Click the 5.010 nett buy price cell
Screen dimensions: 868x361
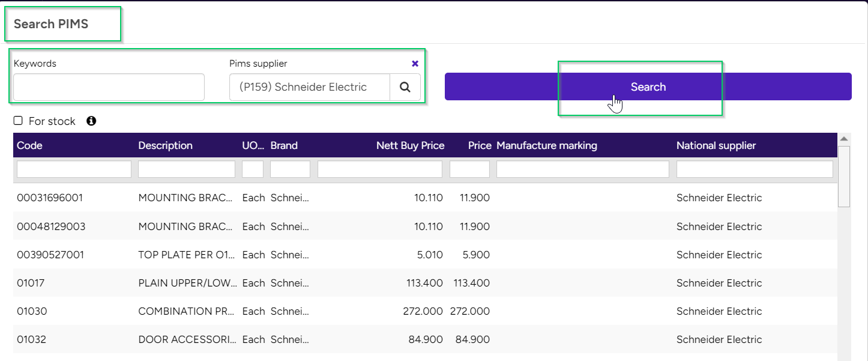click(x=430, y=255)
